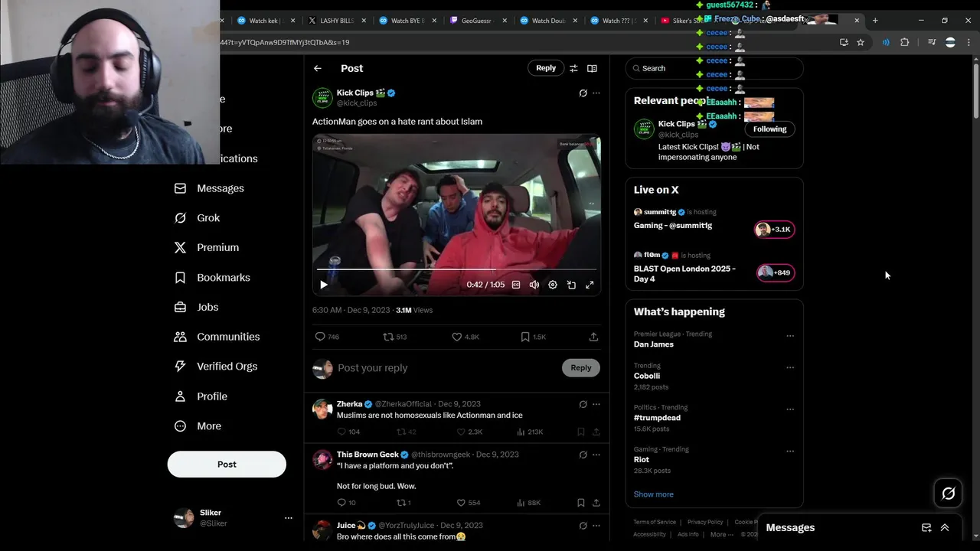Open options for Cobolli trend

tap(790, 368)
